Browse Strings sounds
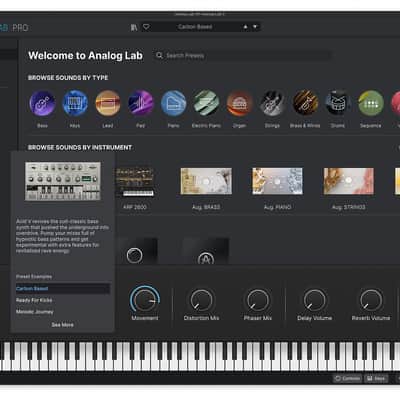400x400 pixels. point(272,103)
